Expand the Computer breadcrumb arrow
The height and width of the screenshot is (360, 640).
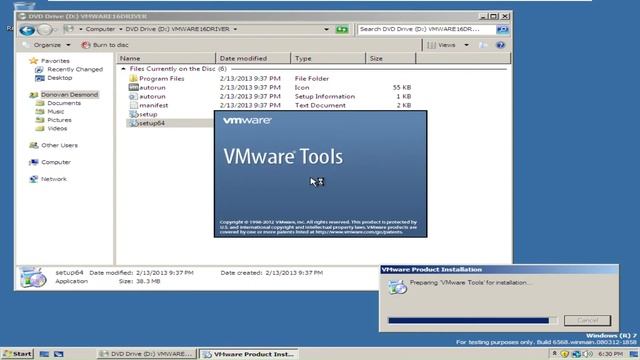point(120,29)
